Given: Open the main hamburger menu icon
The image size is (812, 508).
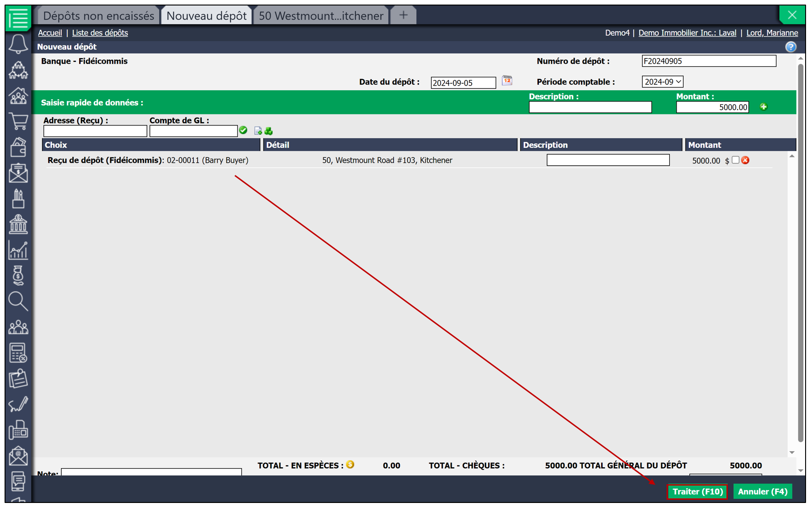Looking at the screenshot, I should click(x=18, y=18).
